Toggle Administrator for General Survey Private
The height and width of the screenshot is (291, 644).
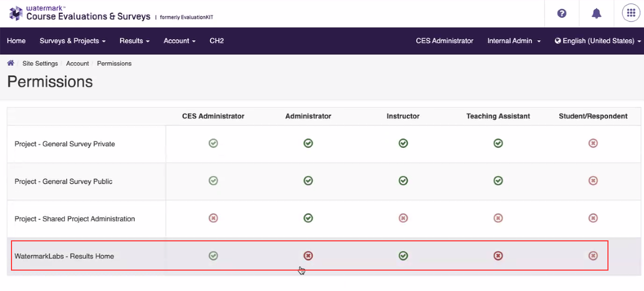[x=308, y=143]
